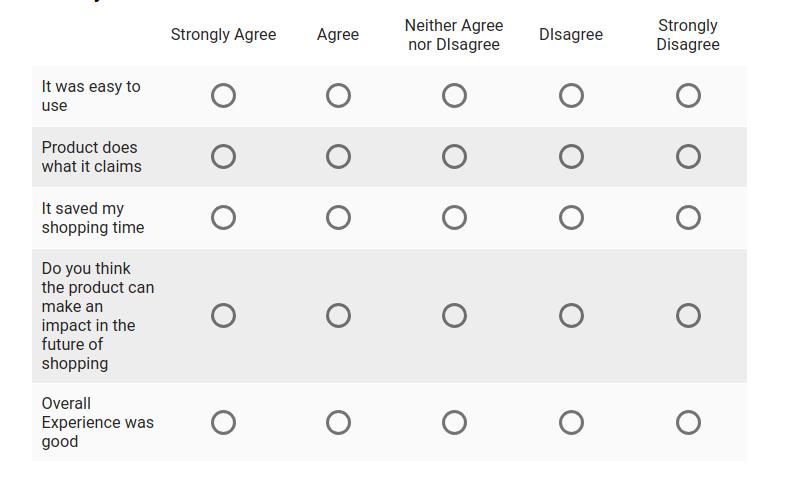This screenshot has height=494, width=788.
Task: Choose Agree for 'It was easy to use'
Action: tap(338, 95)
